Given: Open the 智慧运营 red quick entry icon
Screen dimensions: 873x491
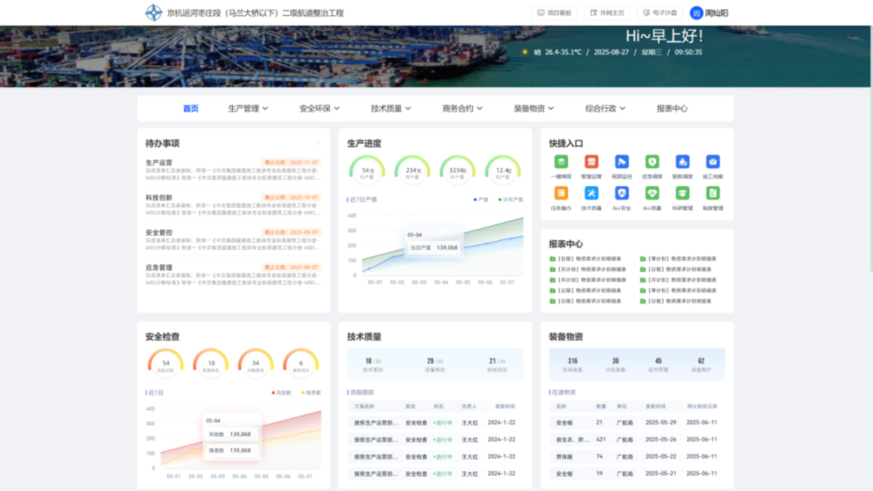Looking at the screenshot, I should [x=591, y=162].
